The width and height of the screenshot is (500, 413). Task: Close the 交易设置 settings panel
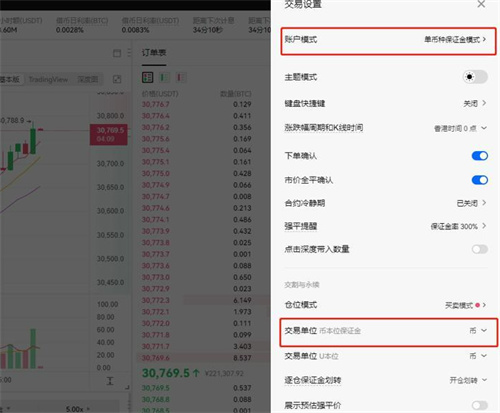pyautogui.click(x=481, y=4)
